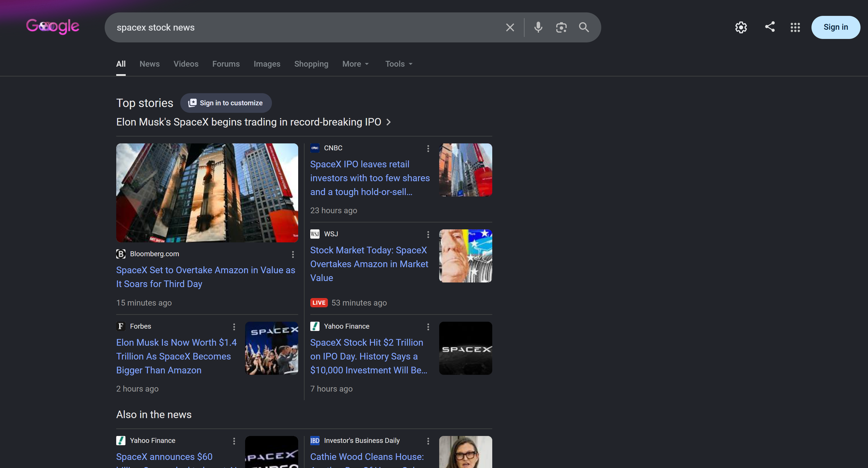The image size is (868, 468).
Task: Open three-dot menu for CNBC story
Action: click(x=428, y=148)
